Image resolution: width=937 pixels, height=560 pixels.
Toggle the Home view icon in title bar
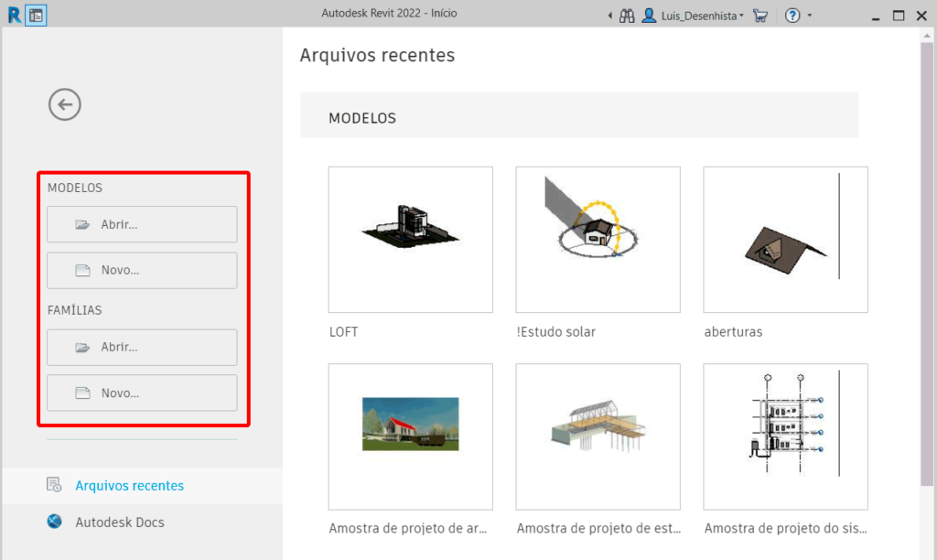tap(36, 16)
